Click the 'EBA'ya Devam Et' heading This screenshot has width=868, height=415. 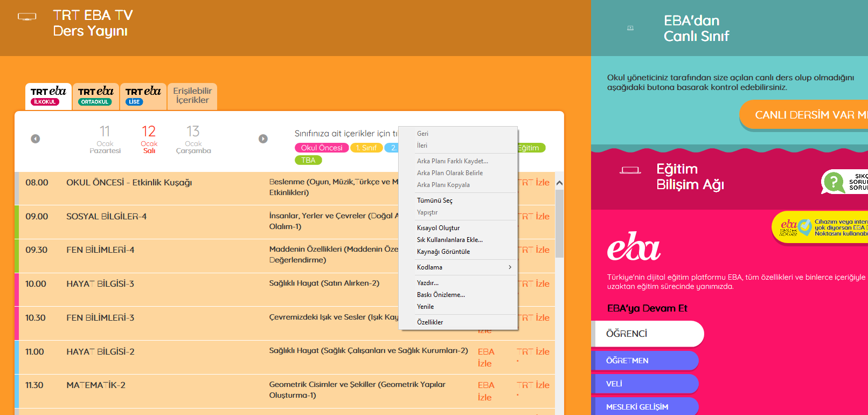647,308
